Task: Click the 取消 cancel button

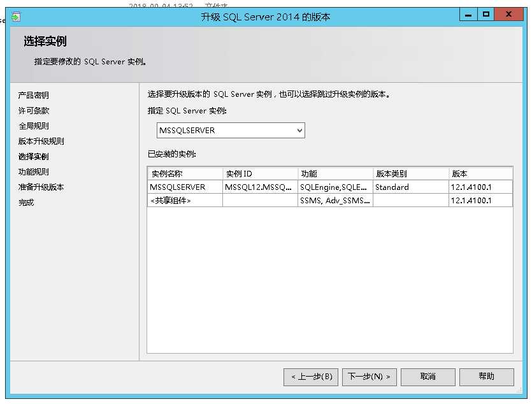Action: tap(428, 377)
